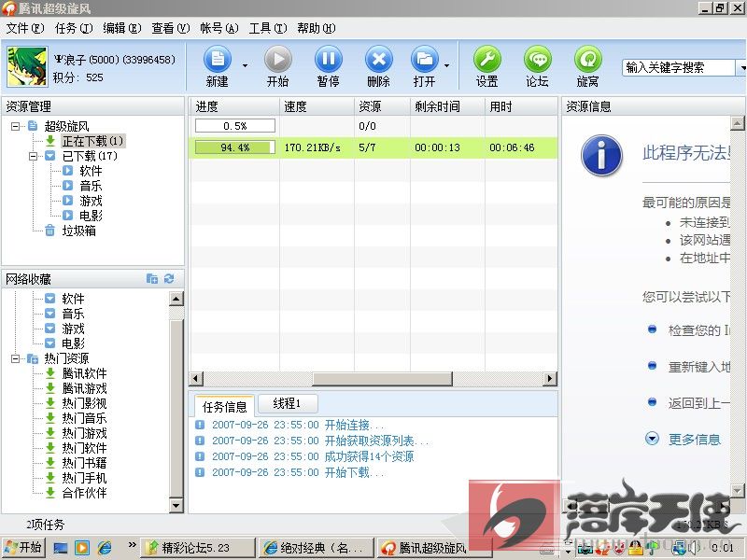The height and width of the screenshot is (560, 747).
Task: Launch Internet Explorer quick launch icon
Action: 105,548
